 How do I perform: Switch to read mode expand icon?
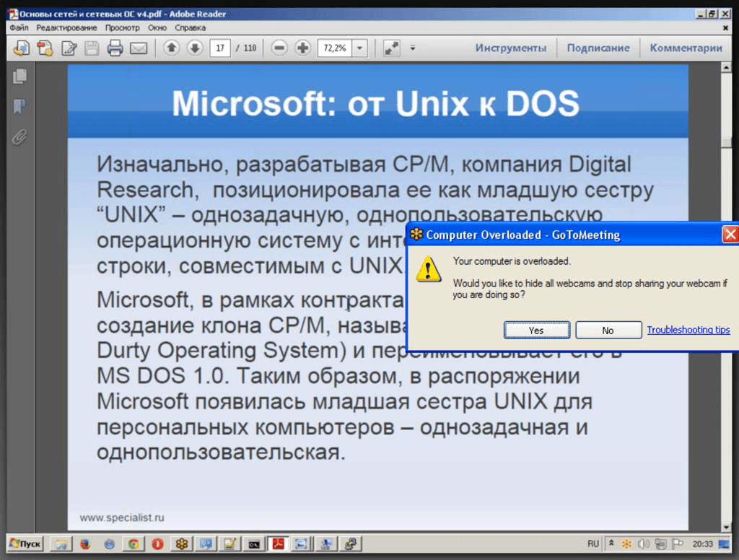(391, 48)
